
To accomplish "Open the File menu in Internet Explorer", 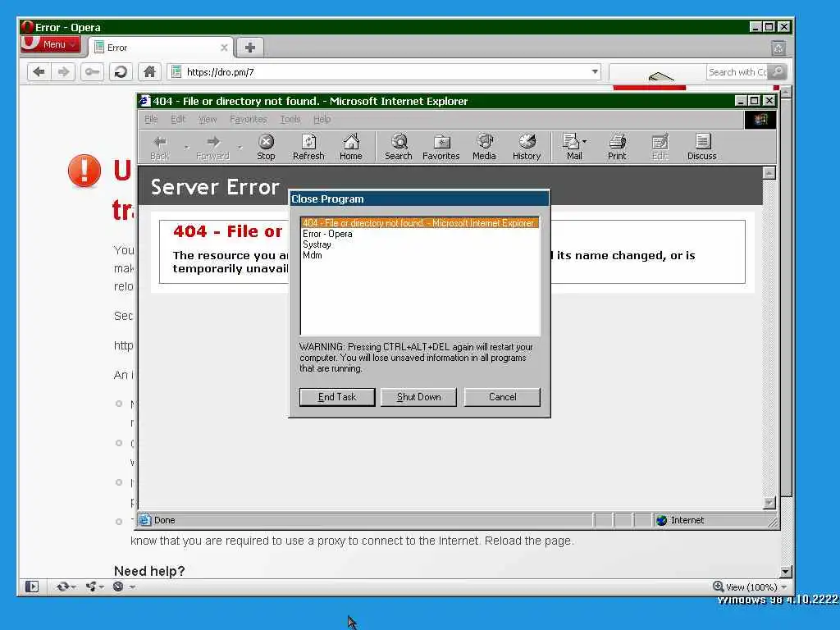I will coord(151,119).
